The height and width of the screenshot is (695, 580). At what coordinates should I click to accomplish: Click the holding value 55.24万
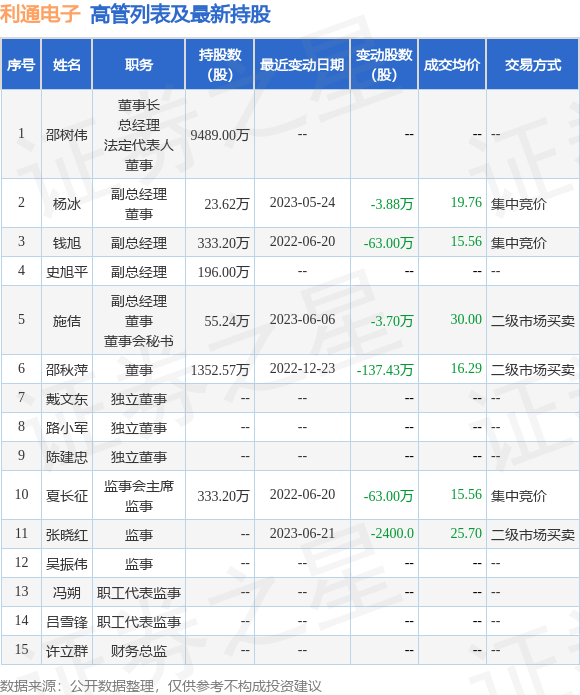(227, 320)
